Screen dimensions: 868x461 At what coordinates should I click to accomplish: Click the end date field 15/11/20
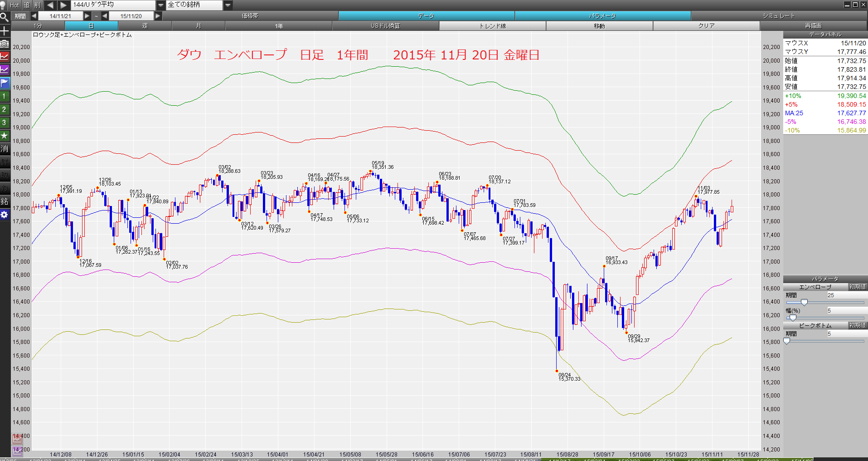(131, 16)
